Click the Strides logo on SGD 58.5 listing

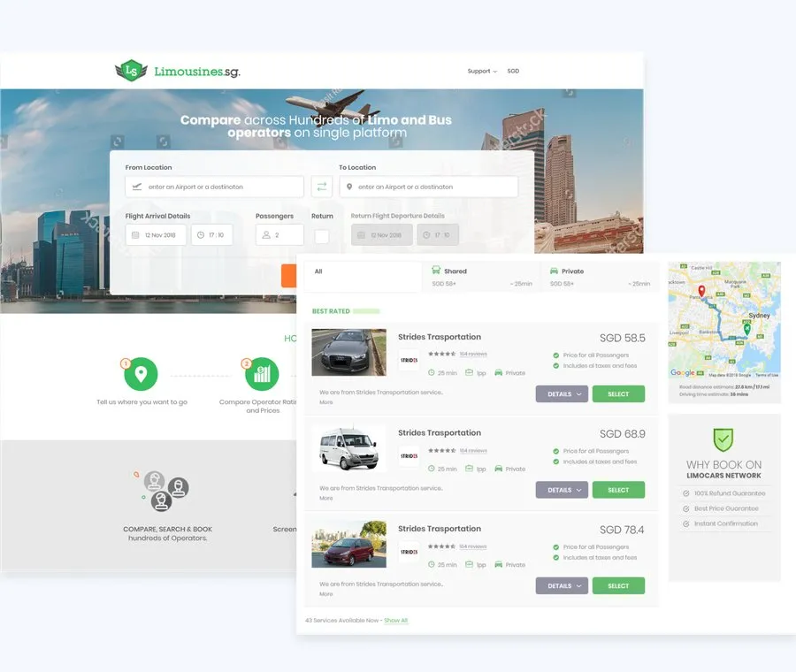click(x=409, y=360)
